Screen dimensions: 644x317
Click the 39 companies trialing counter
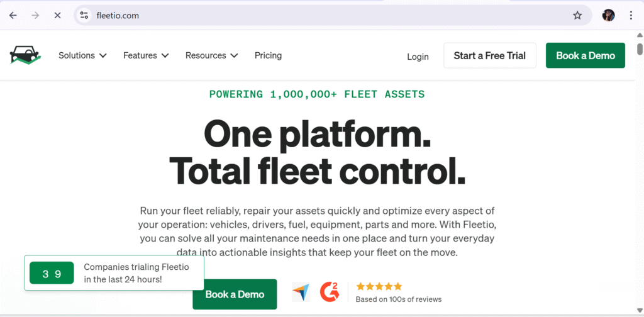(52, 273)
